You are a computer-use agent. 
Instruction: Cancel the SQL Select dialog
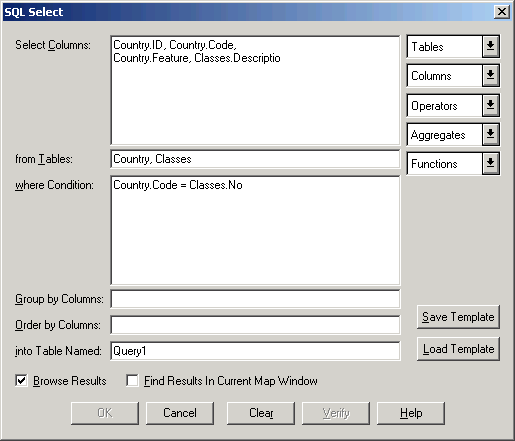(x=180, y=413)
